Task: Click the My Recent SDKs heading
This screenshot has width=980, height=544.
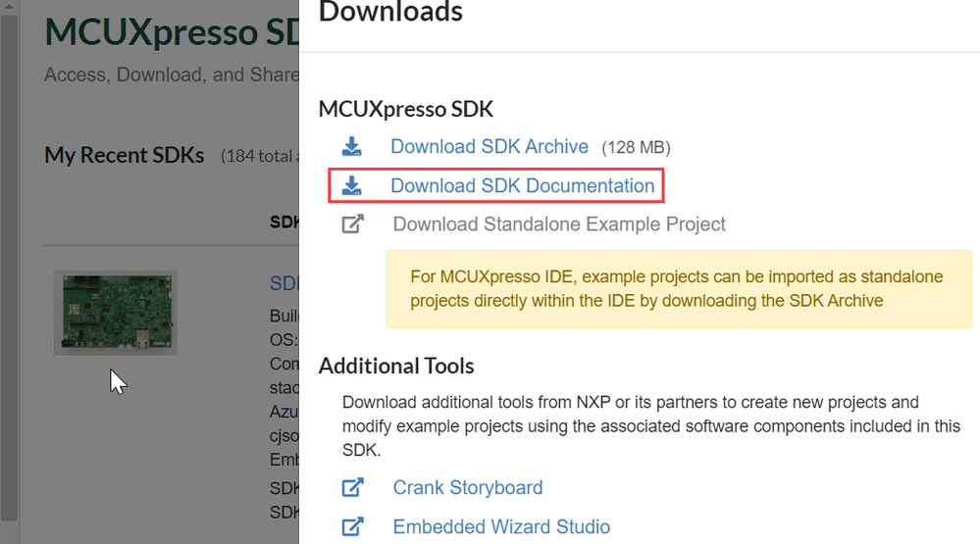Action: click(124, 155)
